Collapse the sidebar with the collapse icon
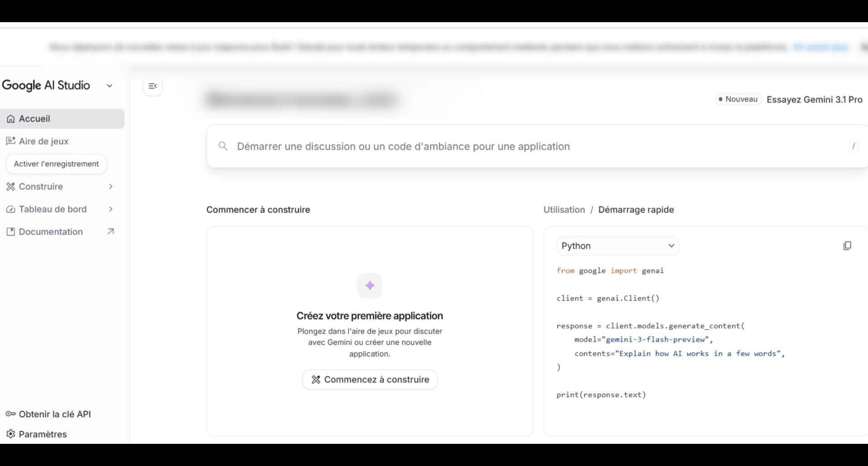The image size is (868, 466). (x=152, y=86)
